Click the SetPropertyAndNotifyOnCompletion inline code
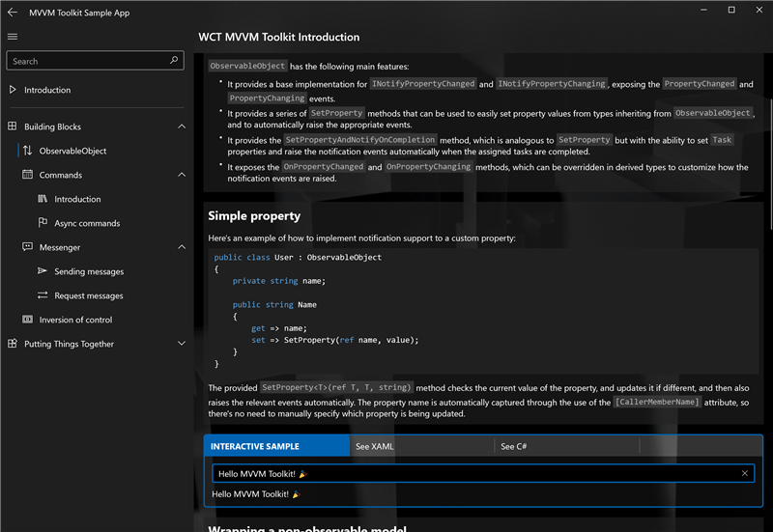The width and height of the screenshot is (773, 532). click(359, 140)
